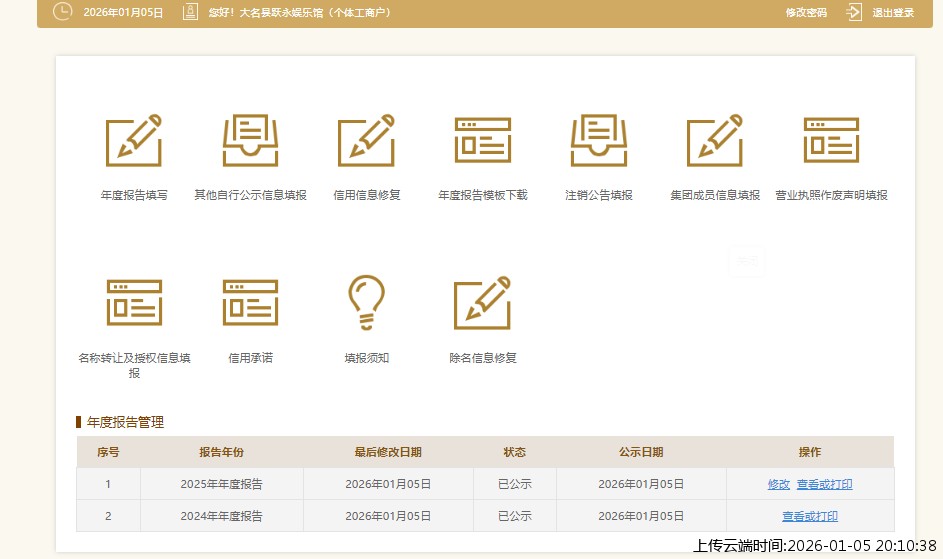Open the 除名信息修复 pencil icon
943x559 pixels.
(483, 303)
